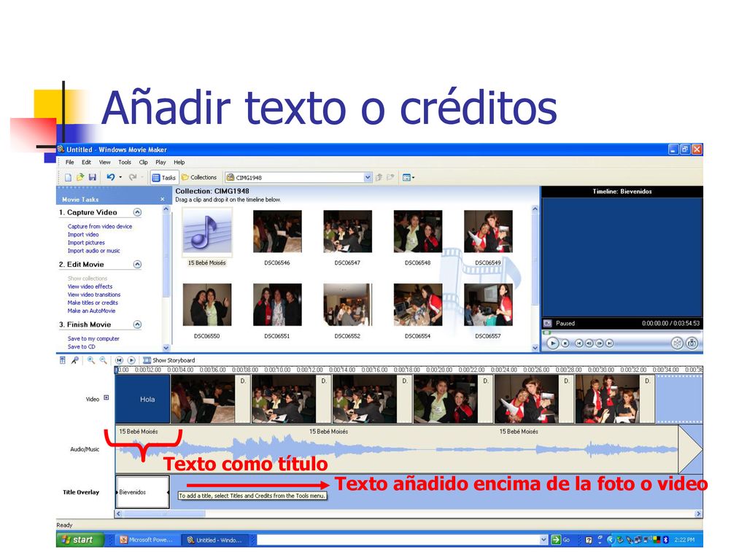Click the Play Timeline icon
This screenshot has width=747, height=560.
tap(131, 360)
